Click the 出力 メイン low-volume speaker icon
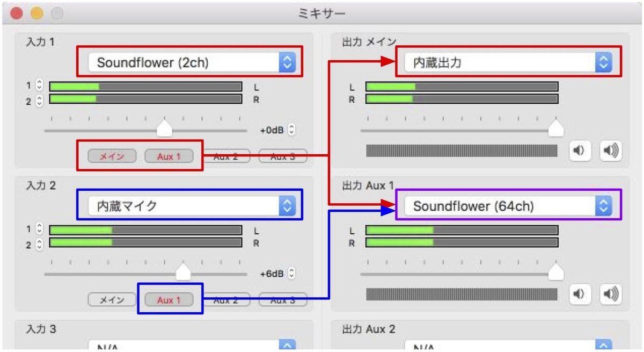The height and width of the screenshot is (352, 644). [580, 151]
